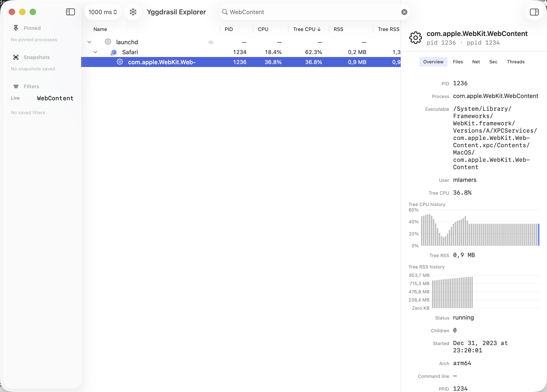Switch to the Threads tab

516,62
